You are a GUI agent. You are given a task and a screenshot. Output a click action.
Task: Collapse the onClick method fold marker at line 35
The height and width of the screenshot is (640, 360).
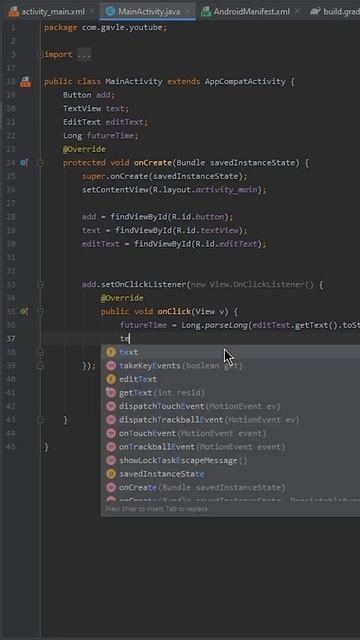(40, 311)
